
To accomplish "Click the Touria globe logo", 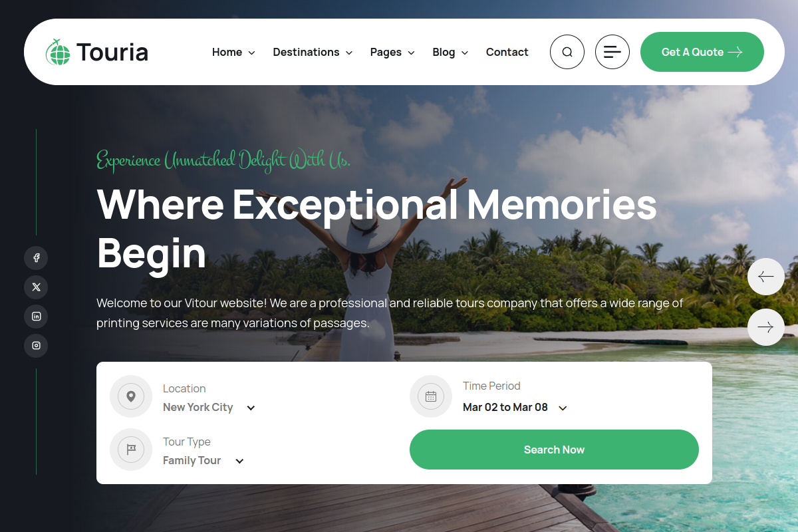I will click(x=58, y=52).
